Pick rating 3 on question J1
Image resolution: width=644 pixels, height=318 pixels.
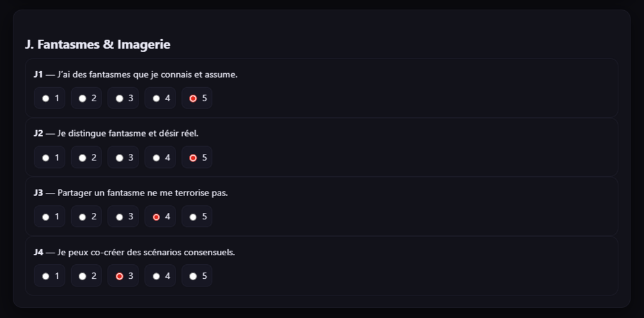coord(119,98)
